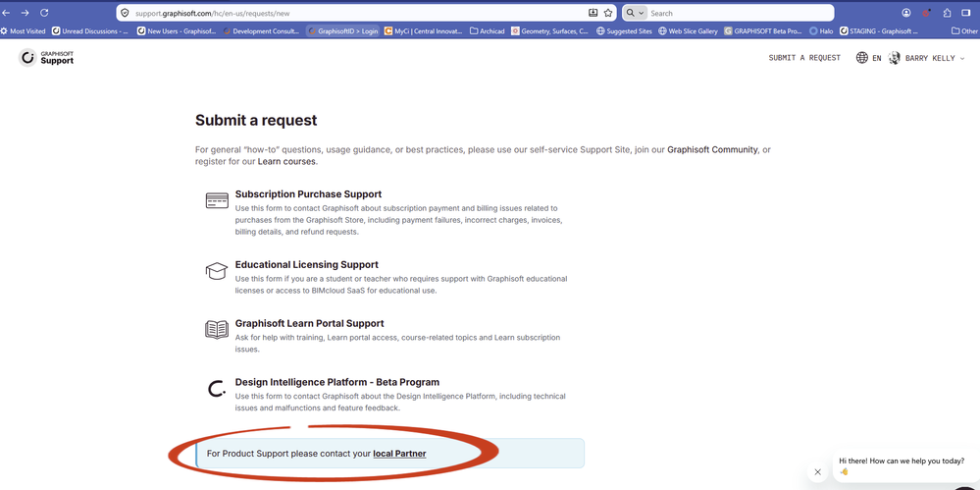Open the Educational Licensing Support form
The image size is (980, 490).
coord(306,265)
